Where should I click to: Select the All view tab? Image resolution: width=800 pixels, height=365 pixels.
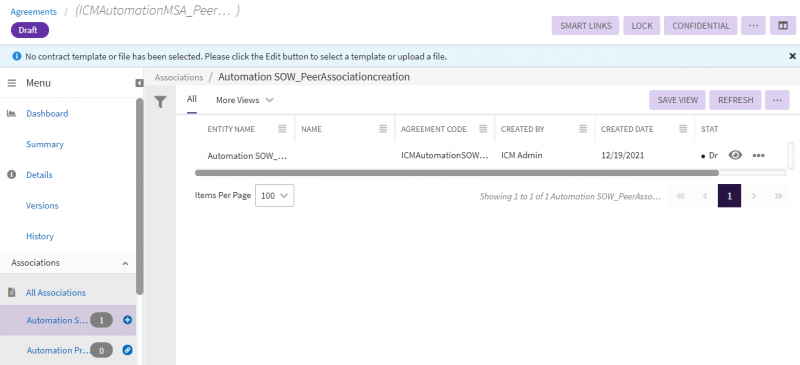(192, 100)
